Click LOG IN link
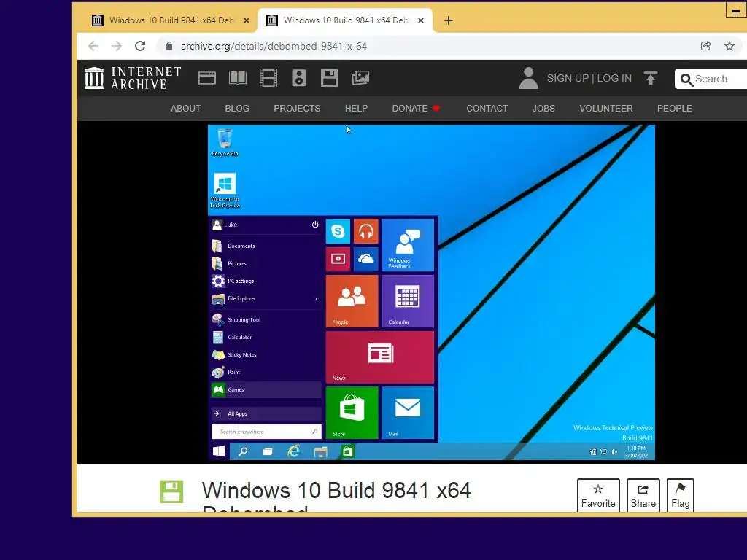 [x=614, y=78]
